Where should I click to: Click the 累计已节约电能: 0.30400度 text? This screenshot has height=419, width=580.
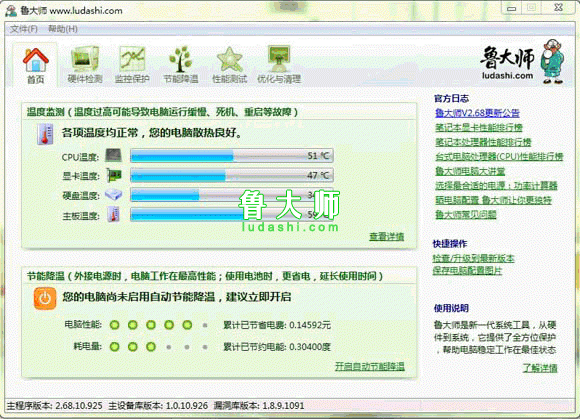click(277, 347)
